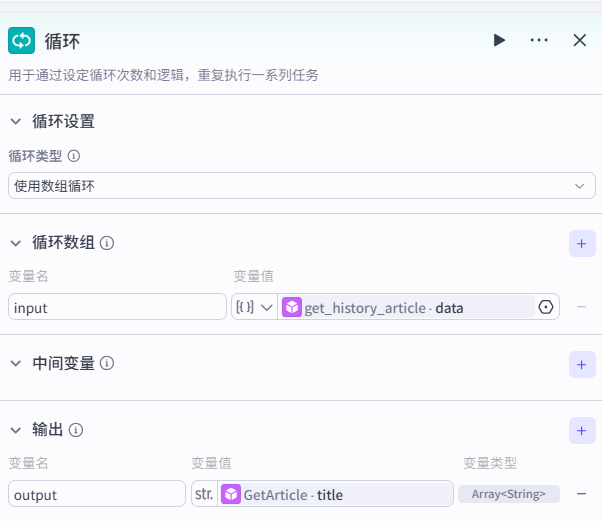Remove the output variable row
The width and height of the screenshot is (602, 521).
pyautogui.click(x=581, y=494)
